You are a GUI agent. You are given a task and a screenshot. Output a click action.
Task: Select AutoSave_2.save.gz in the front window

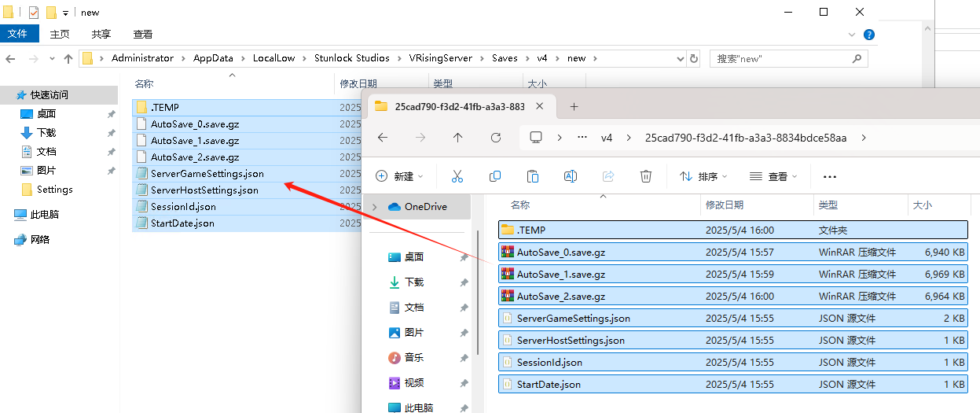point(733,297)
